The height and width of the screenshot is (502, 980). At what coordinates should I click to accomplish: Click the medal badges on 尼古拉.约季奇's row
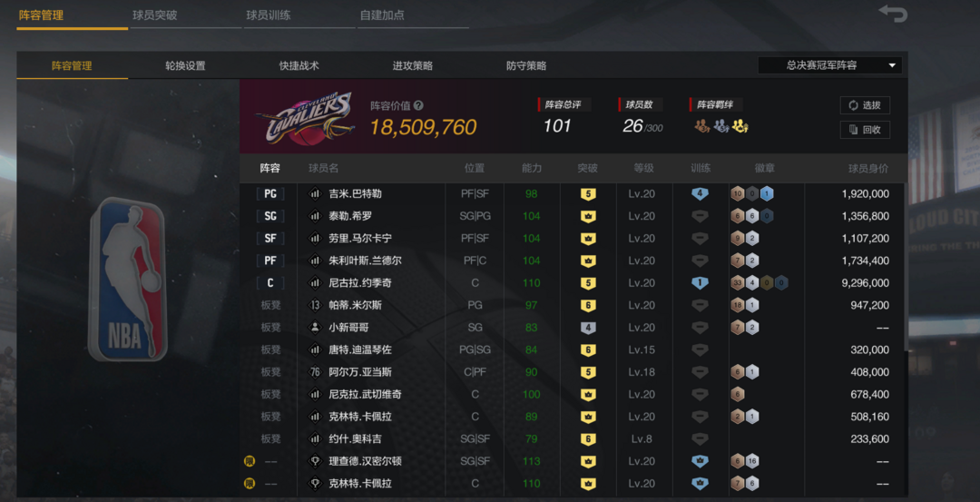[x=759, y=283]
